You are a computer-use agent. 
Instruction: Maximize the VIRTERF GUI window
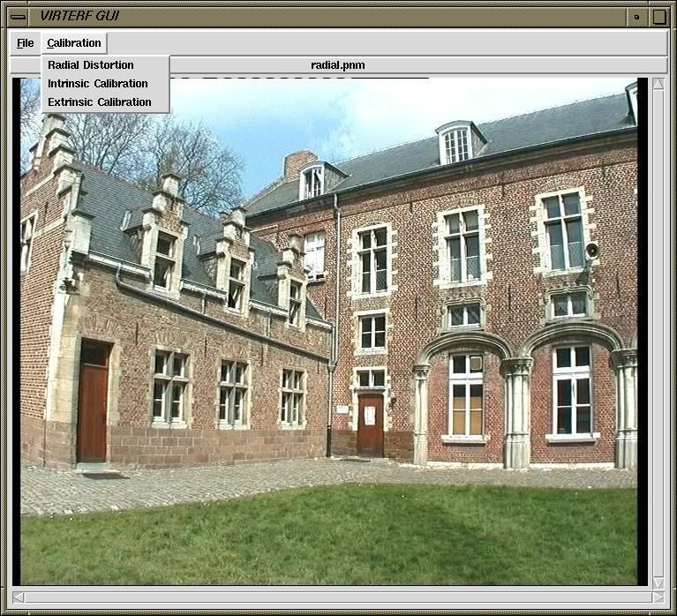click(658, 18)
